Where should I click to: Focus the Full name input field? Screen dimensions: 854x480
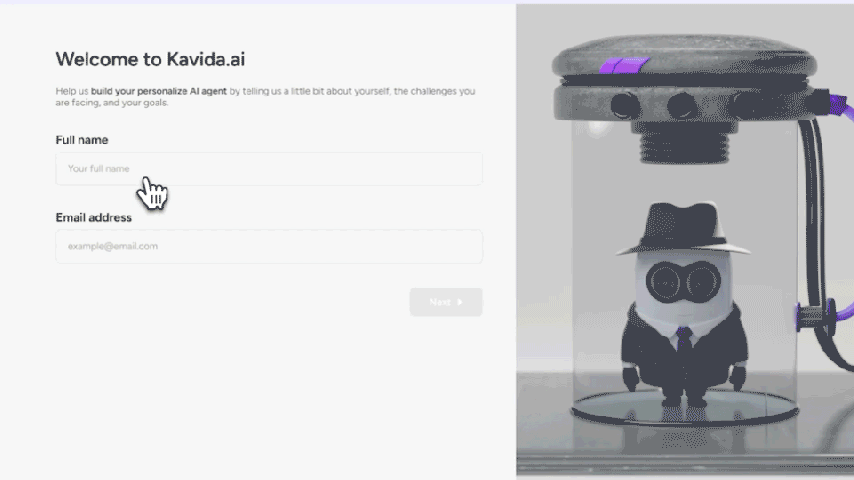269,169
